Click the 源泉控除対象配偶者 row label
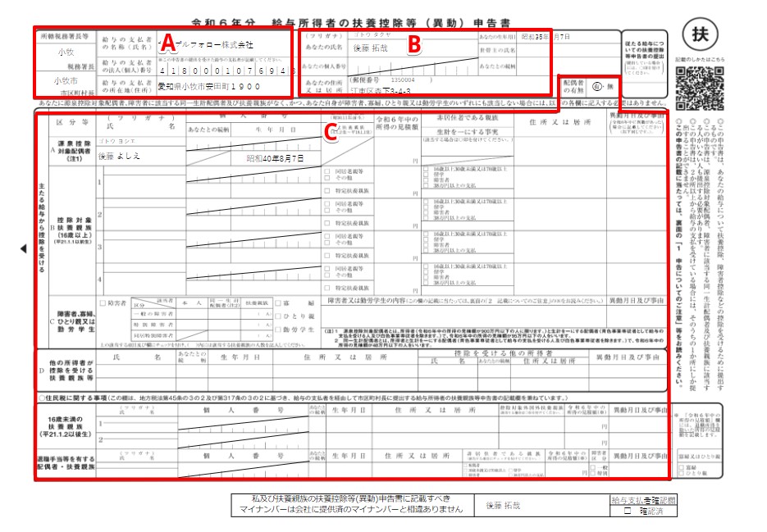Screen dimensions: 767x532 tap(73, 151)
